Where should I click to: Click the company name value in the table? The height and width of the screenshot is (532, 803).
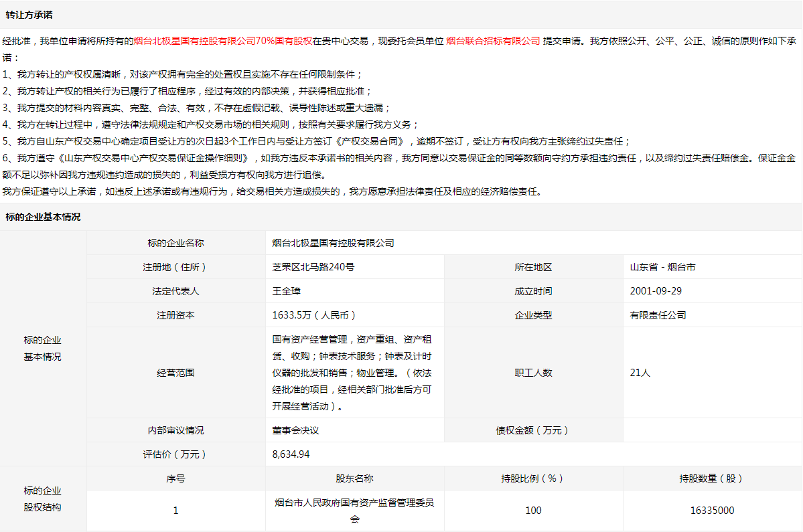(x=333, y=243)
